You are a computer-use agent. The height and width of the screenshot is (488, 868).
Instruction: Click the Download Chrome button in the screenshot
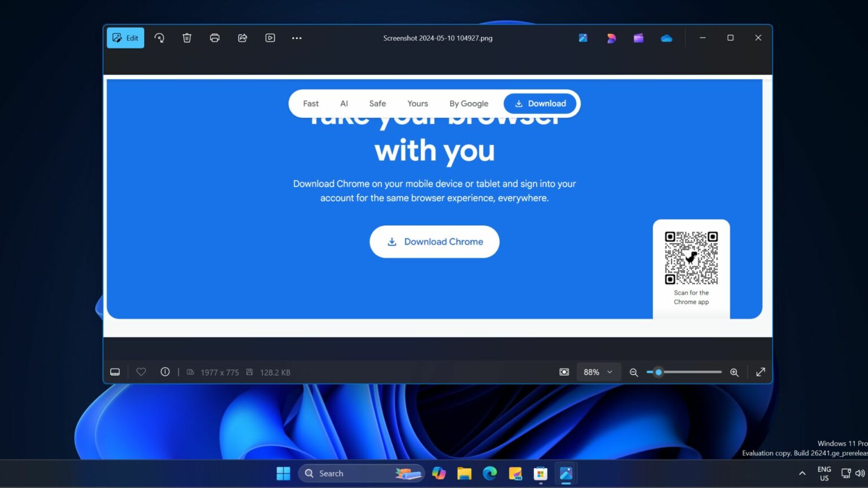434,241
